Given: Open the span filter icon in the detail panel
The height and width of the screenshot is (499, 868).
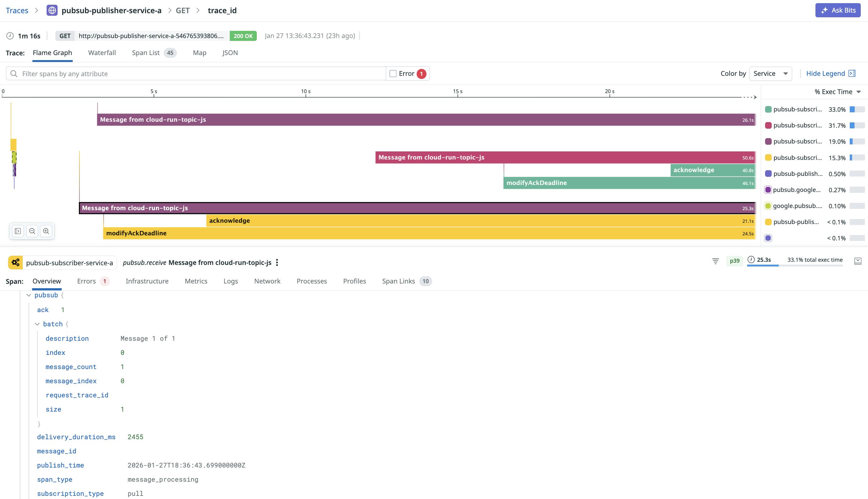Looking at the screenshot, I should coord(715,261).
